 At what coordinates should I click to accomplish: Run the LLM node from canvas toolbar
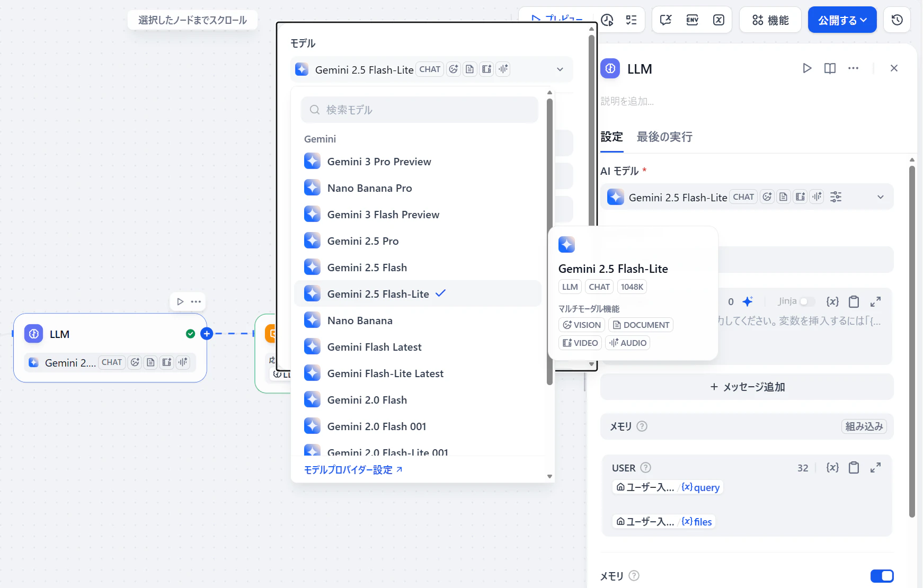point(180,301)
